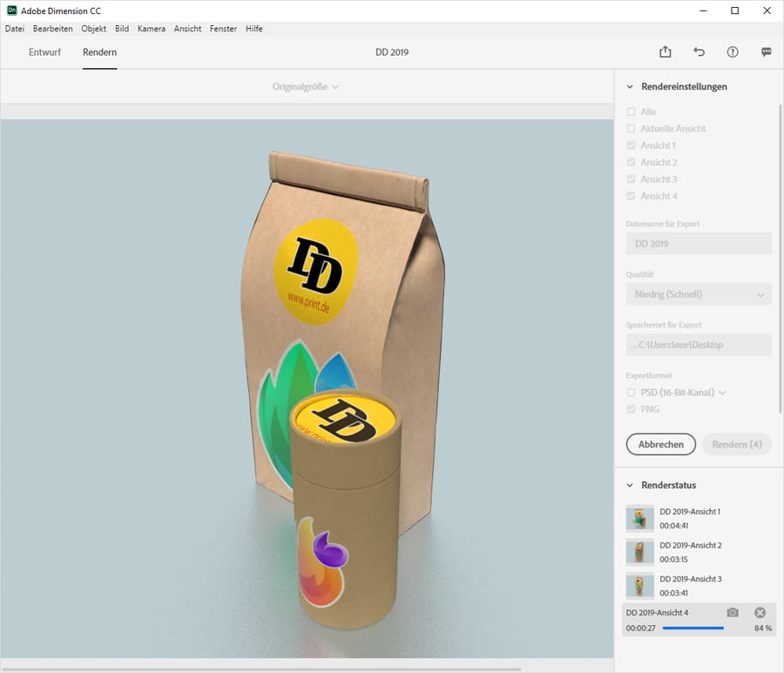784x673 pixels.
Task: Open the Qualität Niedrig (Schnell) dropdown
Action: point(699,294)
